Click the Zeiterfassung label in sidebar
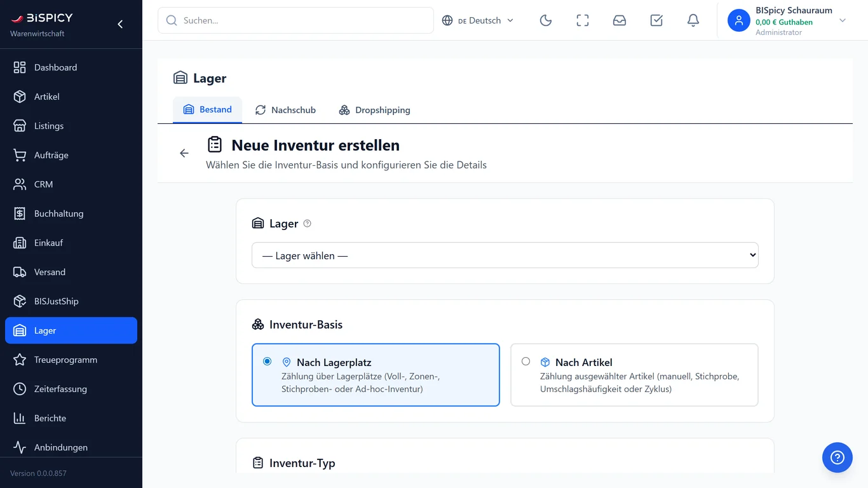 click(x=61, y=389)
